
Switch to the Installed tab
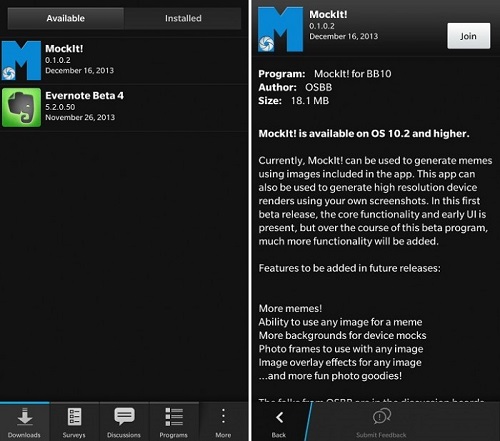click(x=183, y=18)
